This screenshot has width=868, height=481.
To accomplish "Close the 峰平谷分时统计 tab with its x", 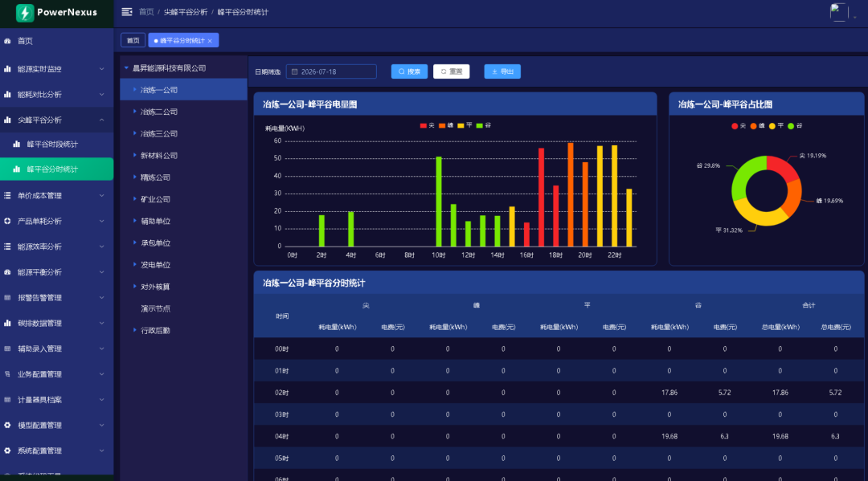I will (210, 41).
